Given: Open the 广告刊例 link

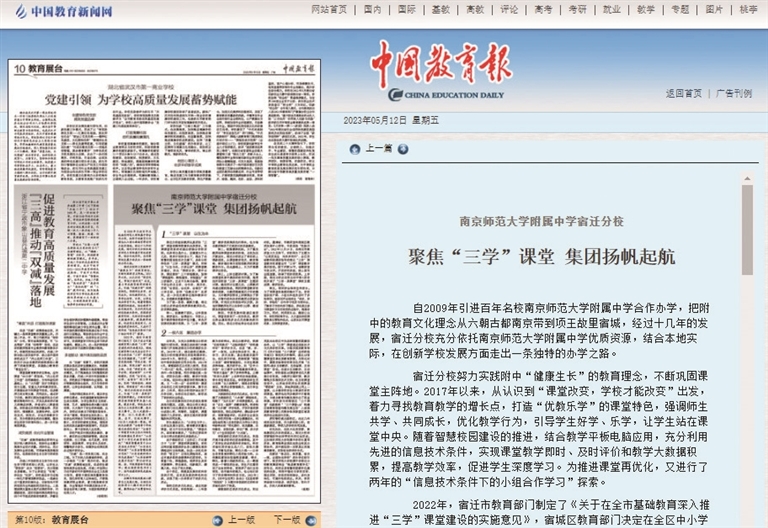Looking at the screenshot, I should (734, 94).
